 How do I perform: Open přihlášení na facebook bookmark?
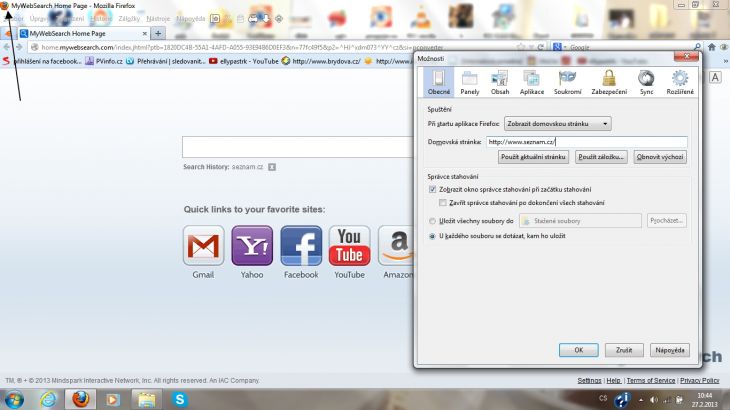42,61
